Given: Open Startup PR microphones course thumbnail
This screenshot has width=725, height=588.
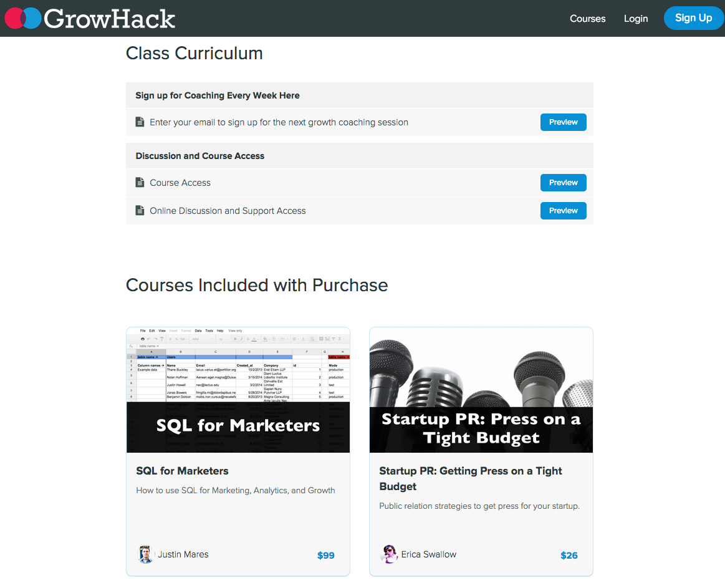Looking at the screenshot, I should [x=481, y=390].
